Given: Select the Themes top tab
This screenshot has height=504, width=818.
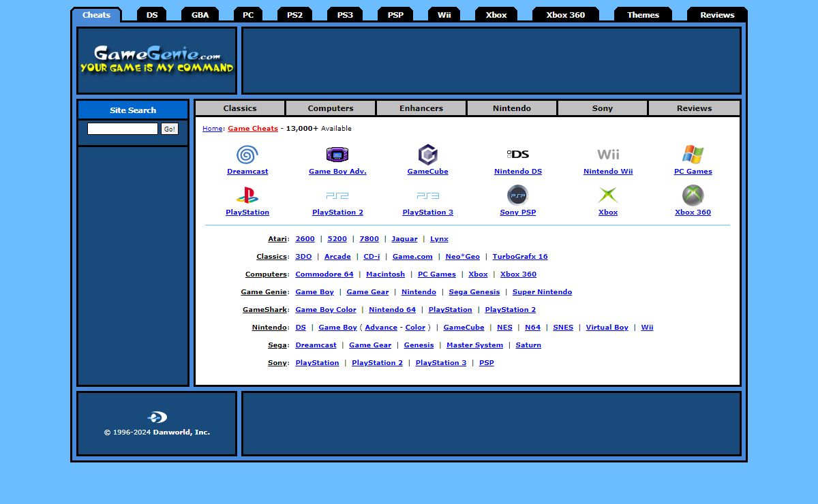Looking at the screenshot, I should click(643, 15).
